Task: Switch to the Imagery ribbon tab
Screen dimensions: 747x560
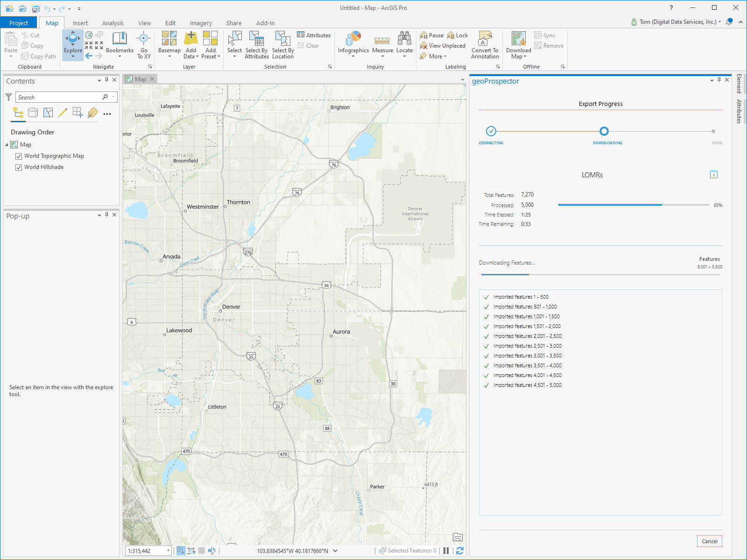Action: tap(201, 23)
